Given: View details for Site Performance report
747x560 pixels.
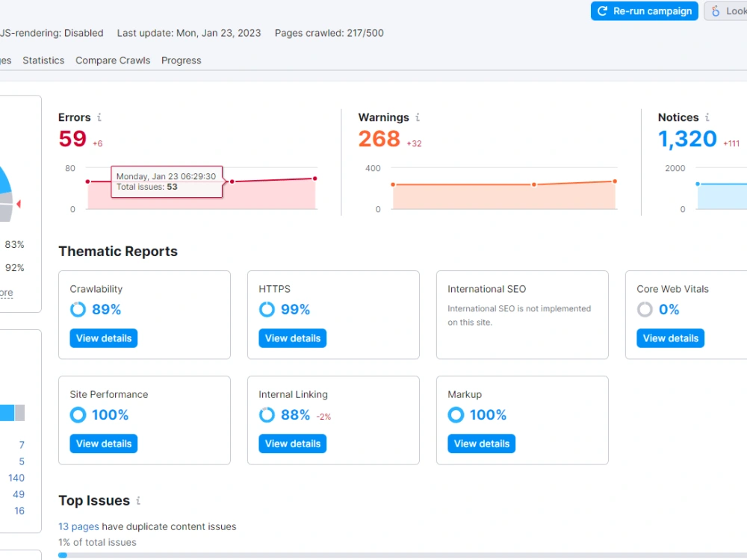Looking at the screenshot, I should tap(103, 444).
